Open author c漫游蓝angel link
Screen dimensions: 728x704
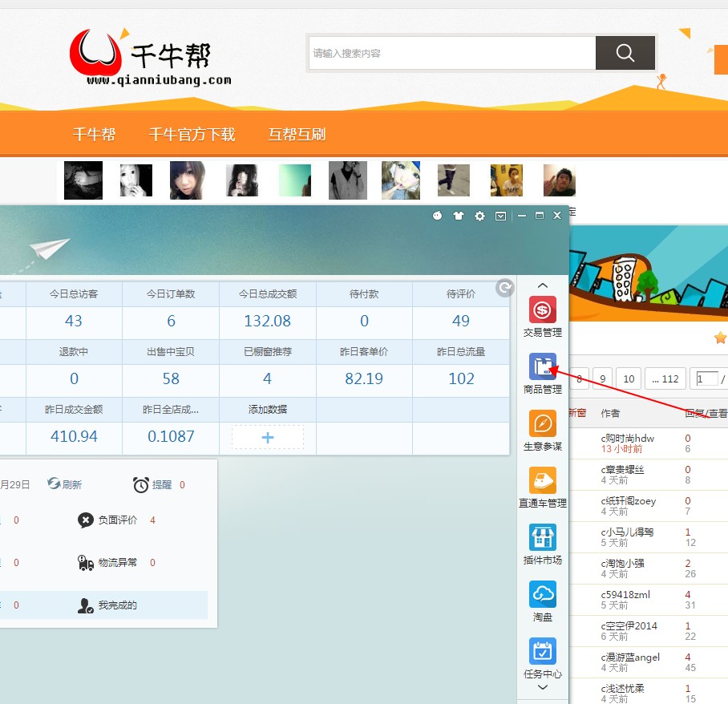tap(630, 657)
